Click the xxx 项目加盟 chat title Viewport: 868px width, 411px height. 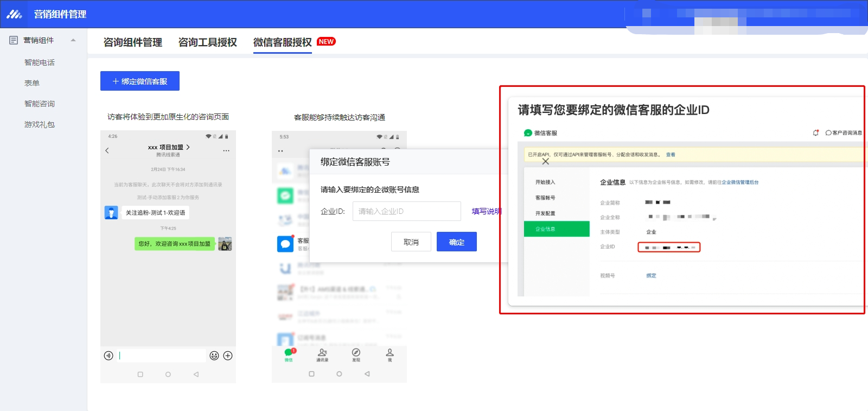169,147
